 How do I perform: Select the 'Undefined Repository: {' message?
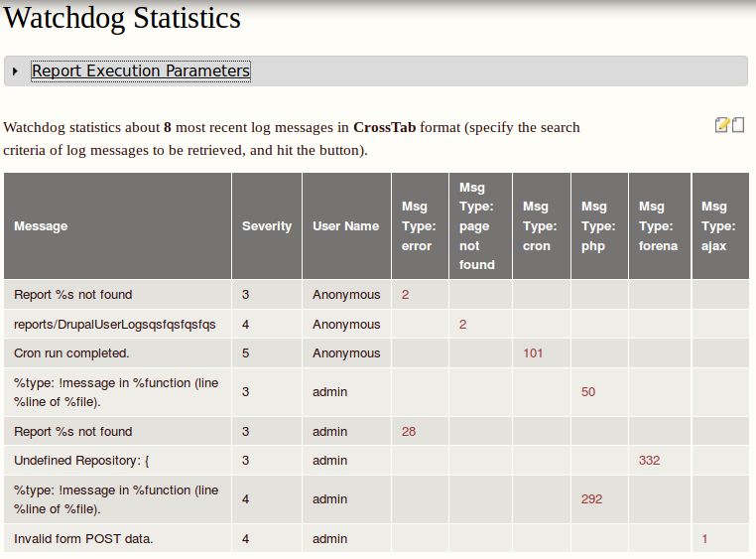click(x=81, y=461)
